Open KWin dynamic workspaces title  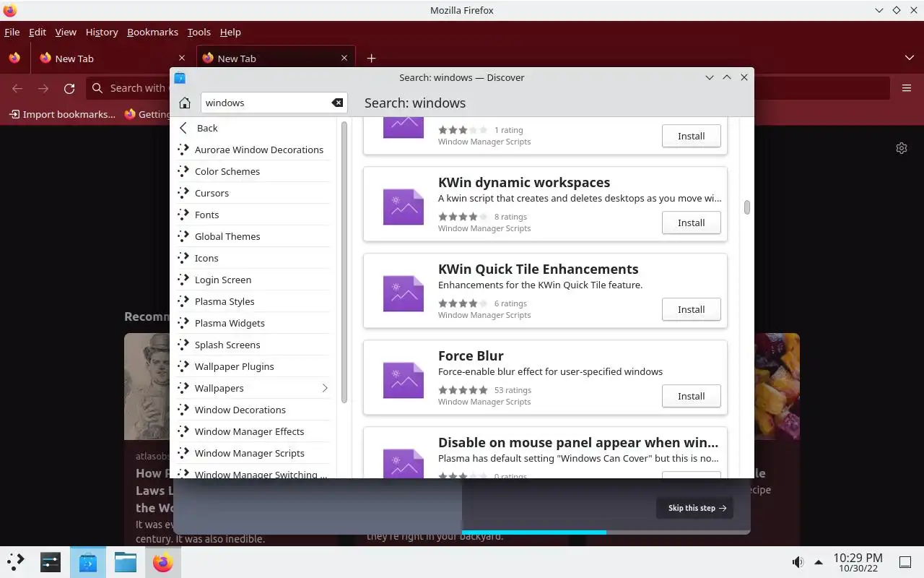click(x=524, y=182)
